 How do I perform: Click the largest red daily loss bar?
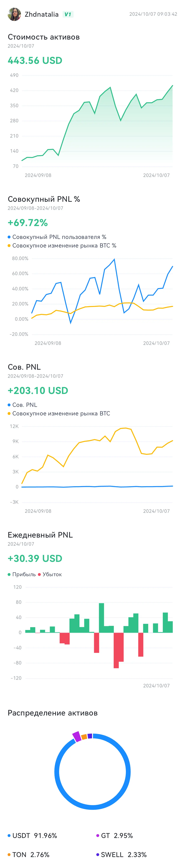[116, 650]
